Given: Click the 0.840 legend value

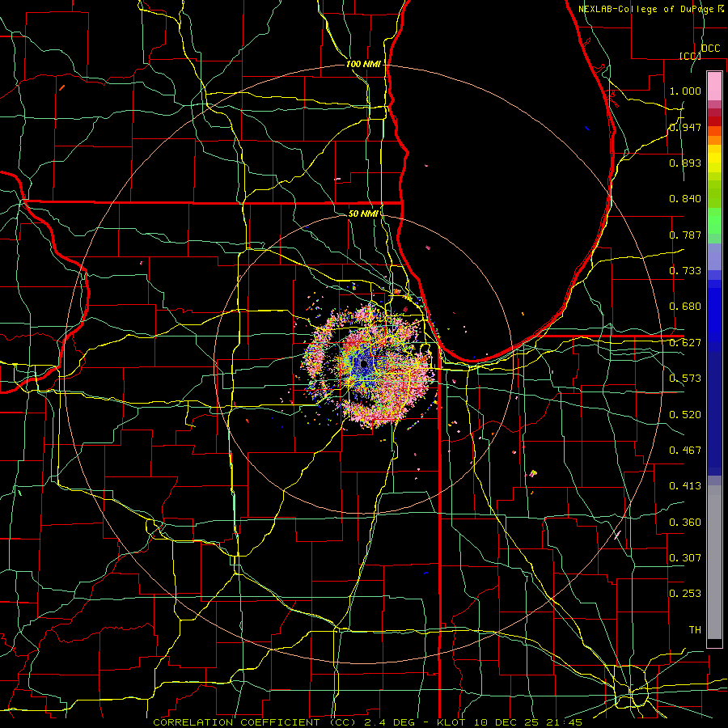Looking at the screenshot, I should click(x=685, y=199).
